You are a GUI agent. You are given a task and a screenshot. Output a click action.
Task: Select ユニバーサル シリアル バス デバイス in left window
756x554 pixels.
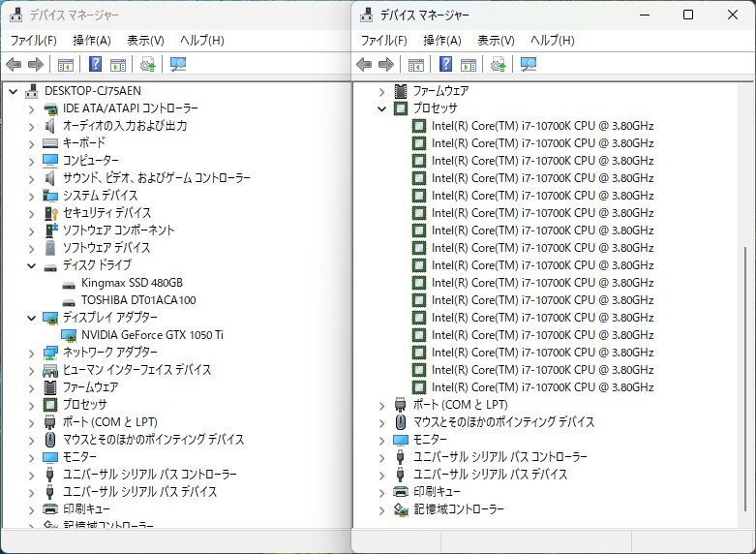tap(139, 492)
